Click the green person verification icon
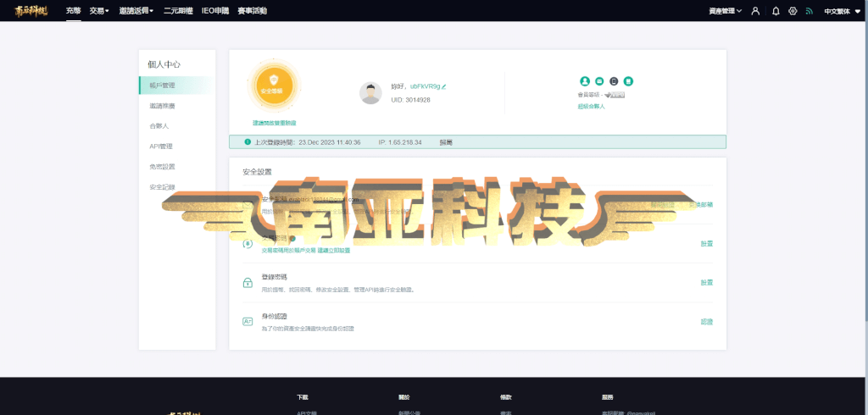The image size is (868, 415). [585, 81]
